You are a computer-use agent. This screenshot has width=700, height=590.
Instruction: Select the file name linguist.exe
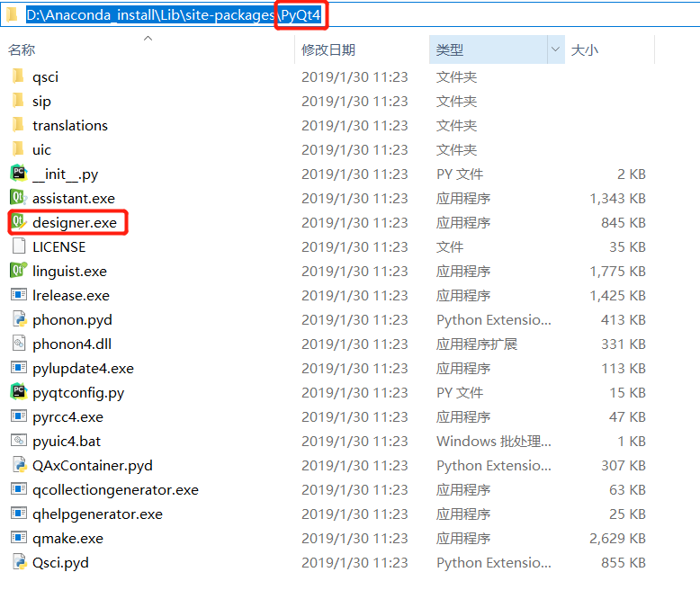[69, 272]
